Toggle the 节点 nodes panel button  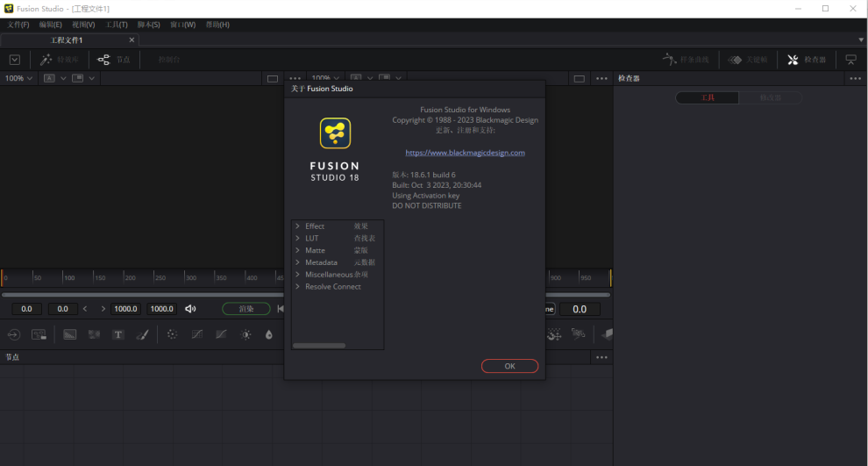pyautogui.click(x=113, y=60)
